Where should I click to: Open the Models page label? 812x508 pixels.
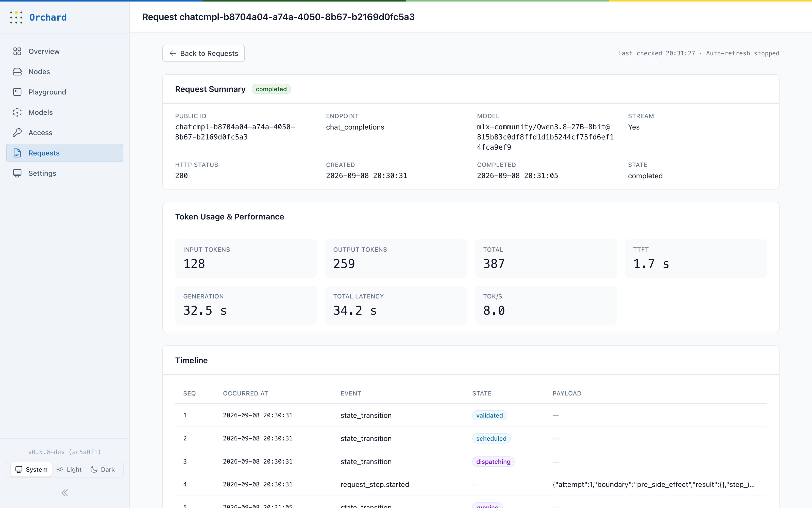coord(41,112)
